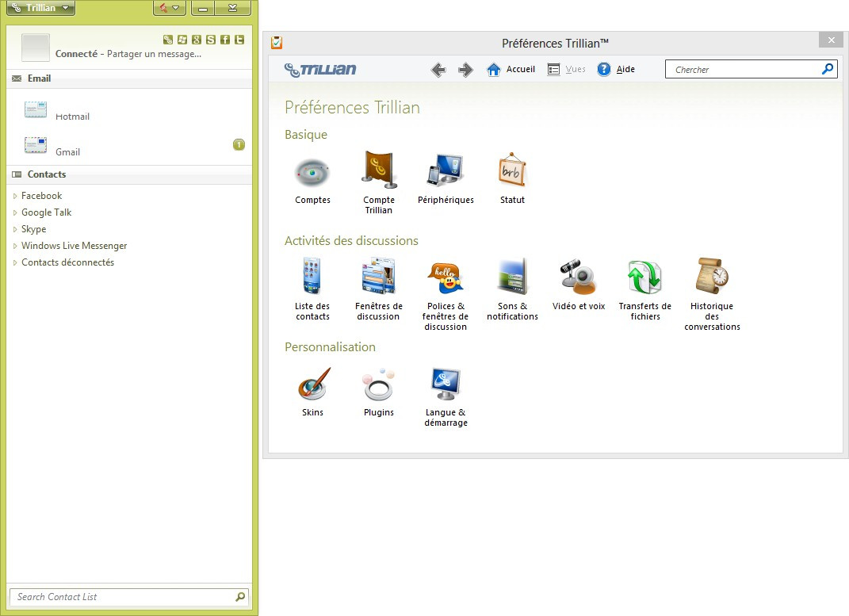849x616 pixels.
Task: Open Sons & notifications settings
Action: coord(512,289)
